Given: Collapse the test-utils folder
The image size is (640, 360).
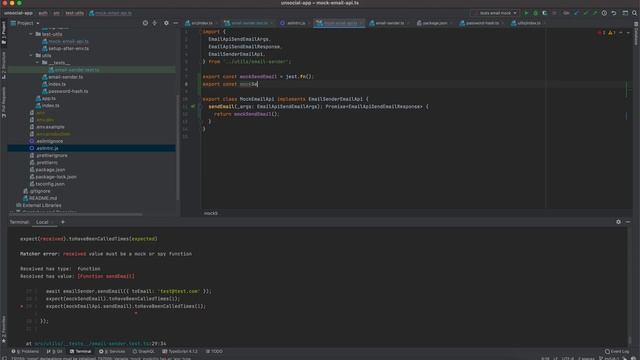Looking at the screenshot, I should [x=31, y=34].
